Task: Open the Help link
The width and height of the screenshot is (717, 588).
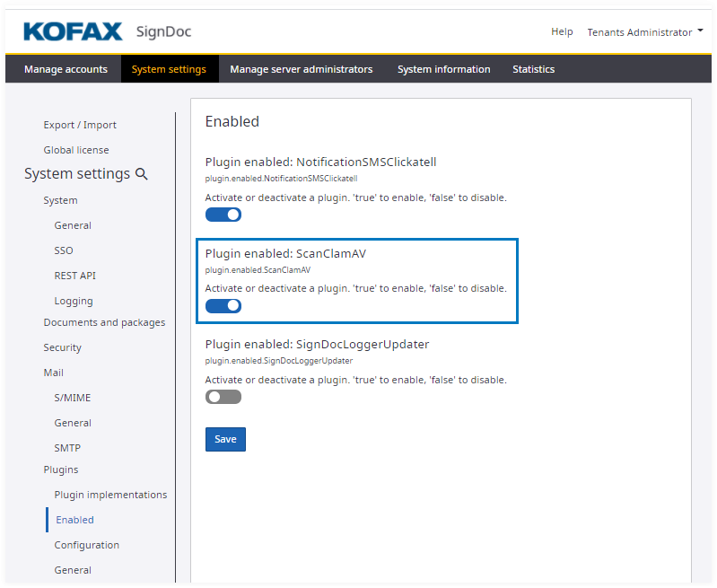Action: [x=562, y=31]
